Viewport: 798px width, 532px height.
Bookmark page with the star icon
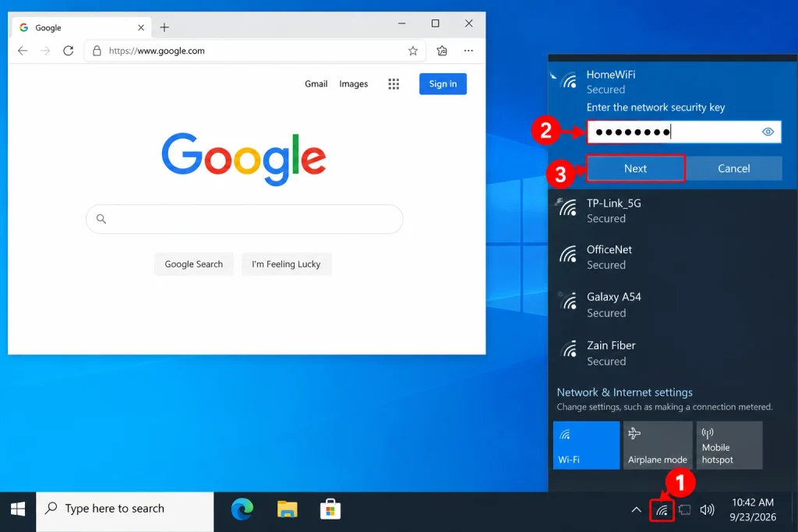pos(413,51)
